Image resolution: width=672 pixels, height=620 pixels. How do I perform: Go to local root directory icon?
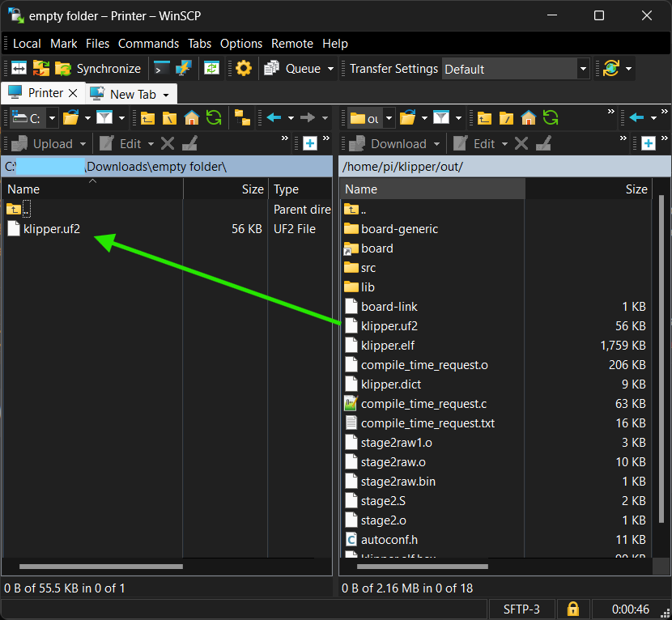[x=169, y=117]
